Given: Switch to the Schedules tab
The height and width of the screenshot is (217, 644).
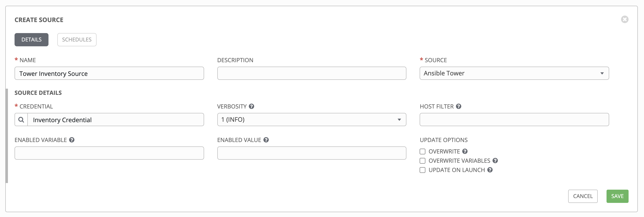Looking at the screenshot, I should (x=77, y=40).
